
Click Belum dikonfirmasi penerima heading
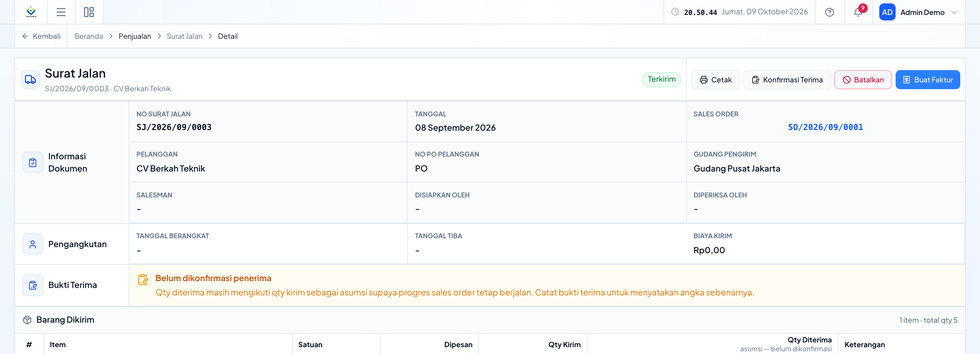coord(213,278)
